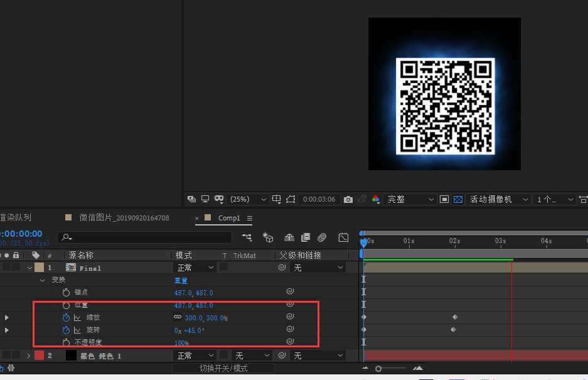
Task: Expand layer 2 黑色 纯色 1
Action: click(x=28, y=356)
